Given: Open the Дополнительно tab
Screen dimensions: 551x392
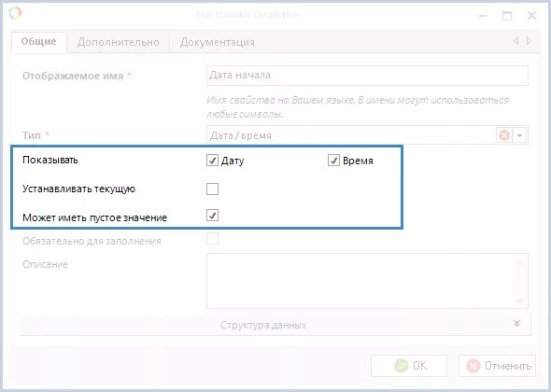Looking at the screenshot, I should click(x=118, y=43).
